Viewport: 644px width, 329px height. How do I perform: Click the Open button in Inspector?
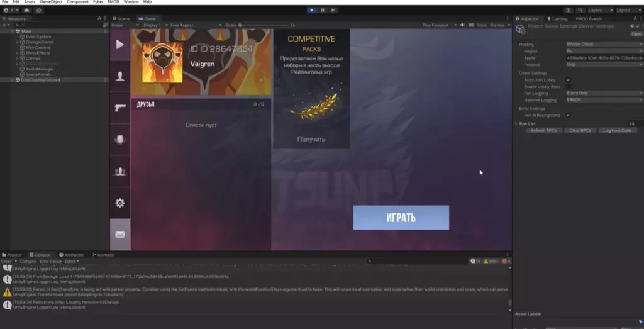(636, 34)
